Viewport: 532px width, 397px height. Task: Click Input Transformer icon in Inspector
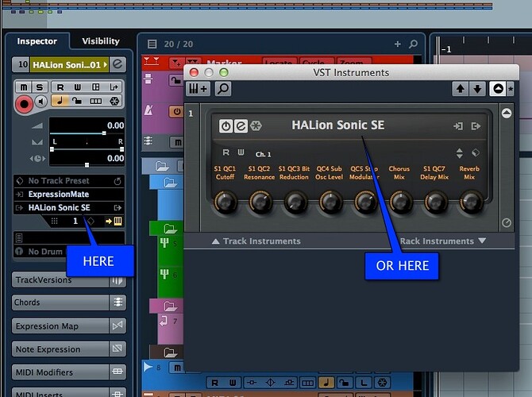114,87
